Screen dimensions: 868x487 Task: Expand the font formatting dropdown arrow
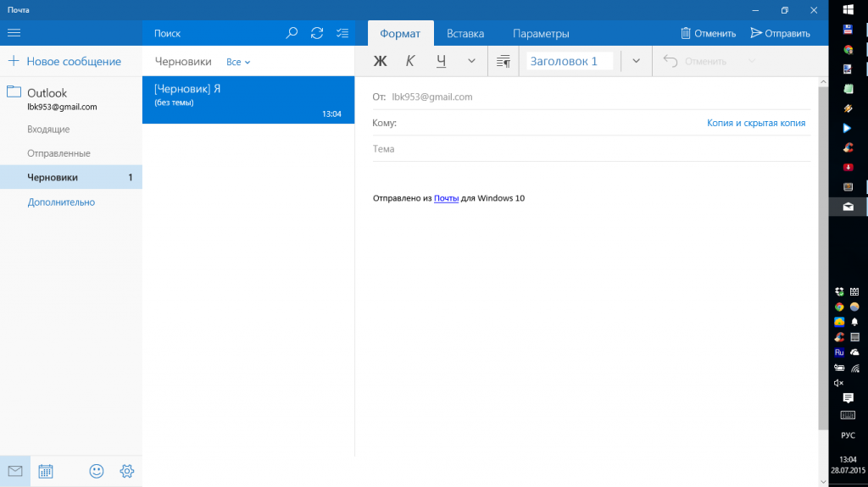coord(471,61)
